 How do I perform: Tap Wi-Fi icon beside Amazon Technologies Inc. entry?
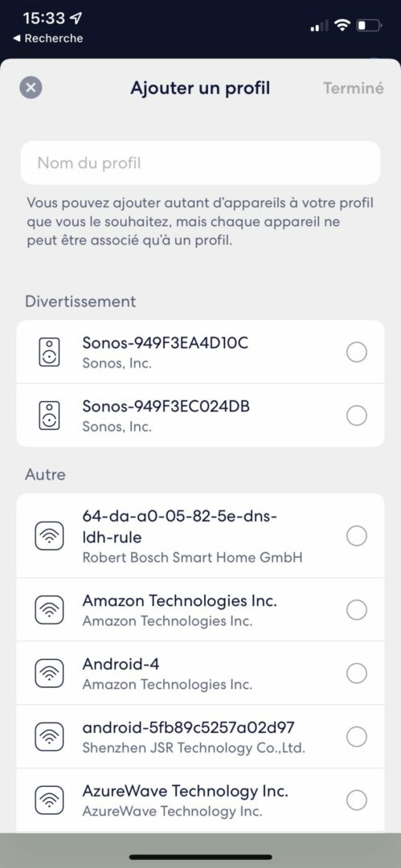49,610
